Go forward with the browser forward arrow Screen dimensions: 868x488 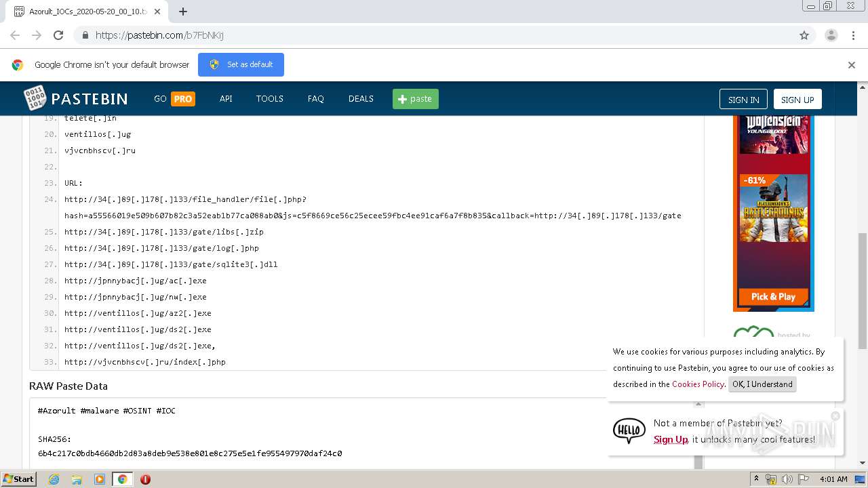(x=37, y=35)
